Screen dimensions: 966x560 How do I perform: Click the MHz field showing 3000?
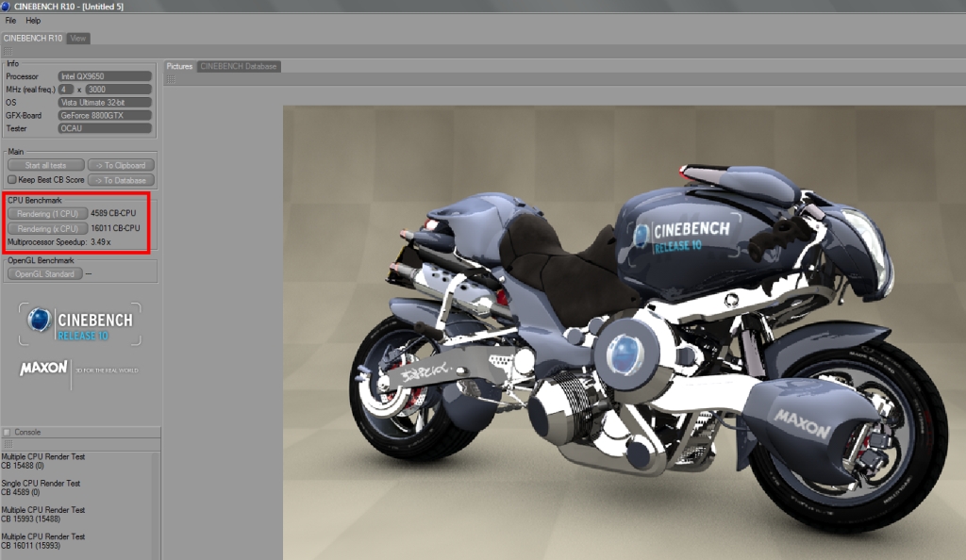(118, 90)
